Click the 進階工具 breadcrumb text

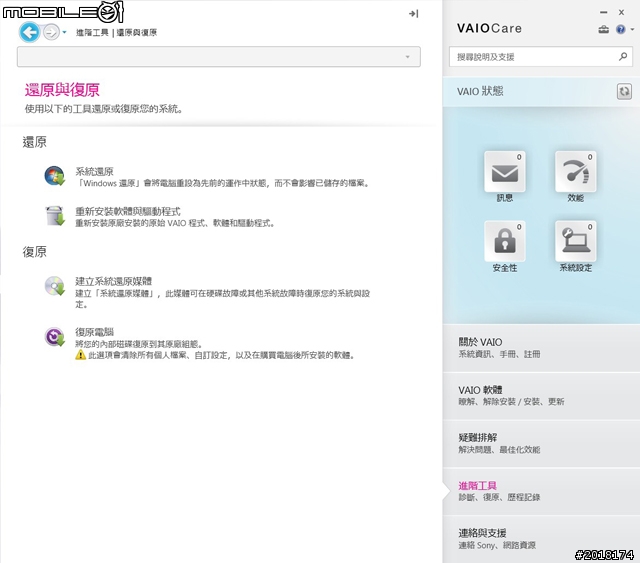92,33
